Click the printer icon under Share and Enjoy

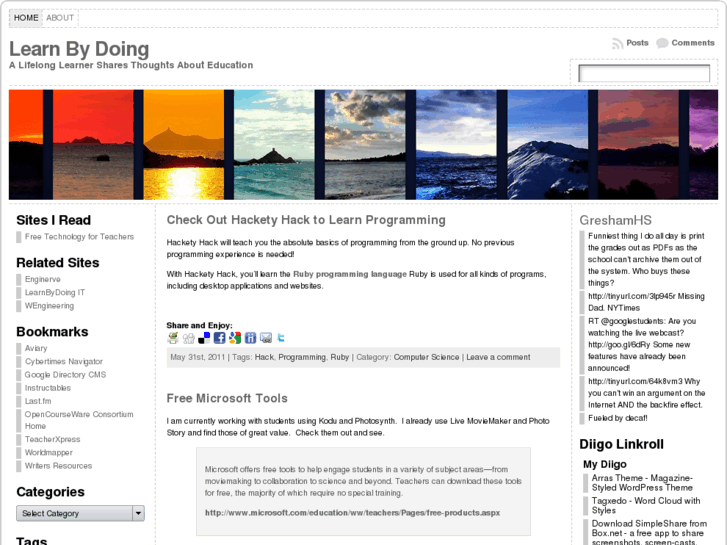173,338
